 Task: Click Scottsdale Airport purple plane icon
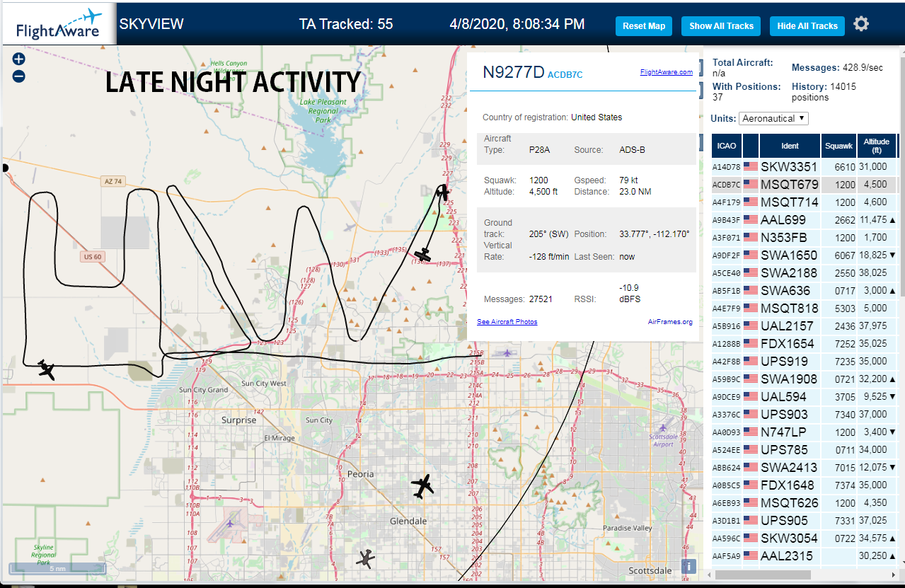tap(663, 427)
